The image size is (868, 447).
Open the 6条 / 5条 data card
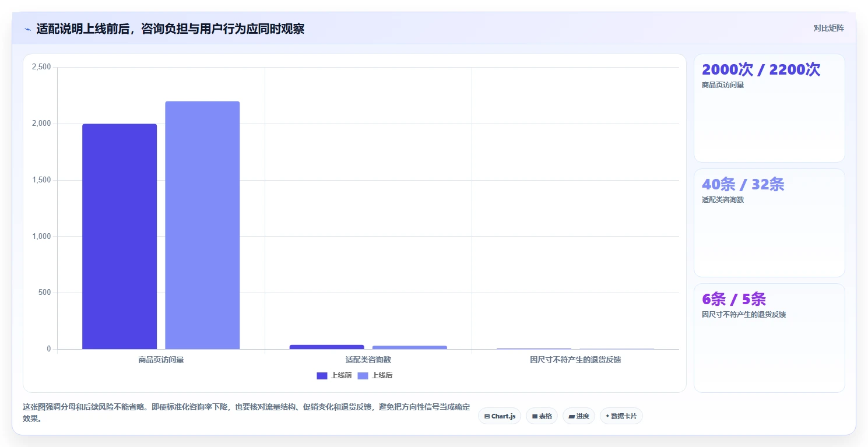point(769,338)
